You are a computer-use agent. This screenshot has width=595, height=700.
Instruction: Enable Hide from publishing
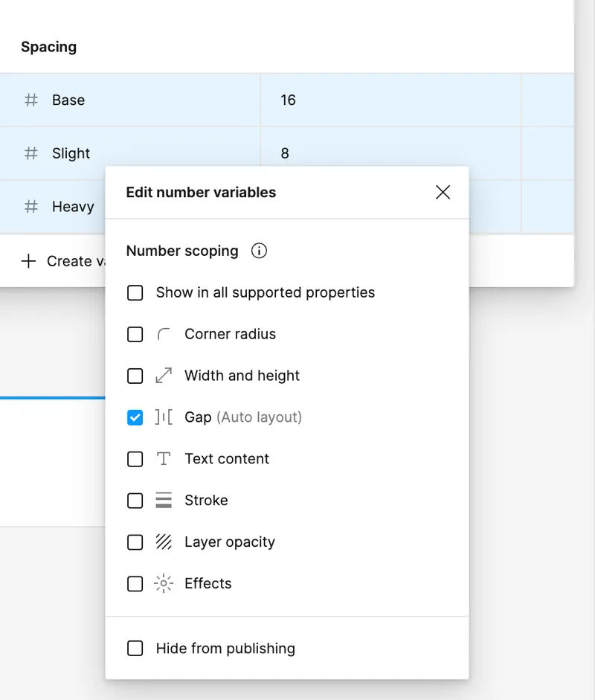pyautogui.click(x=135, y=648)
